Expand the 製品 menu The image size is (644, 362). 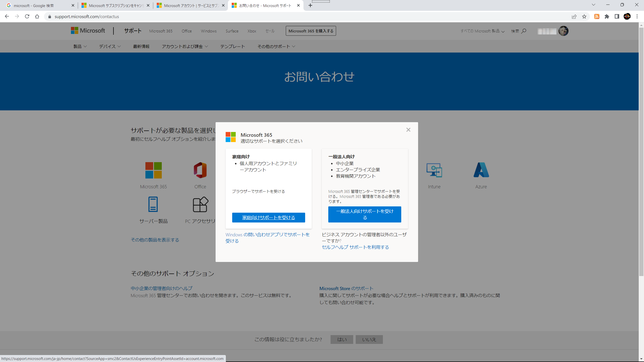pos(80,46)
